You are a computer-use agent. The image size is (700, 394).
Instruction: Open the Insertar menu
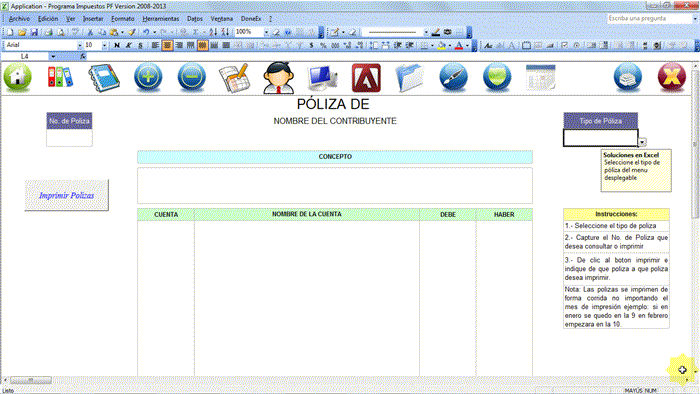click(93, 19)
